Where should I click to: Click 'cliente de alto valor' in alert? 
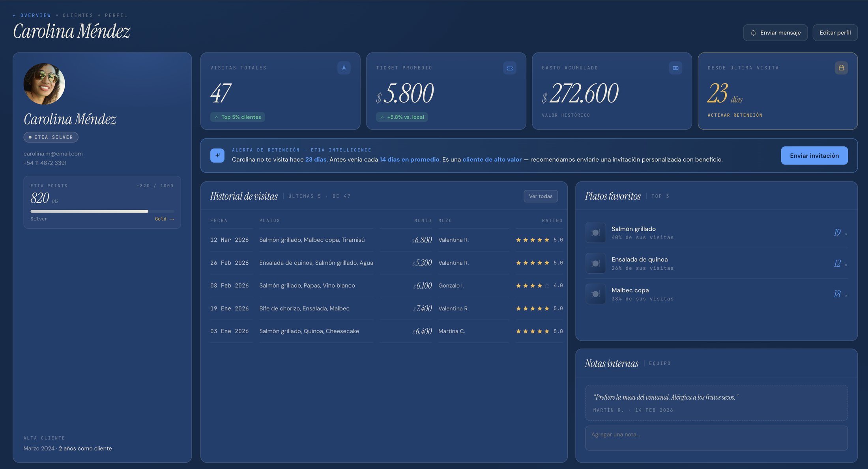tap(492, 160)
